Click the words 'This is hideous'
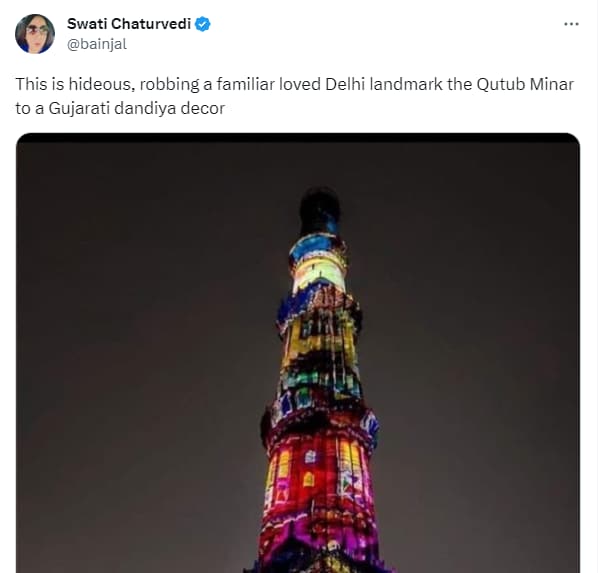Viewport: 598px width, 573px height. (75, 84)
